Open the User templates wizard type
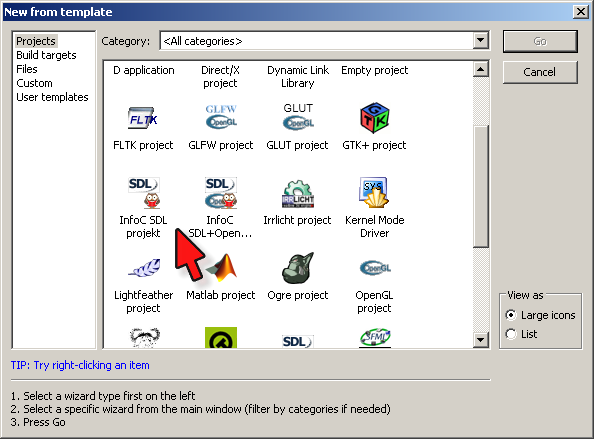This screenshot has height=439, width=594. click(52, 97)
